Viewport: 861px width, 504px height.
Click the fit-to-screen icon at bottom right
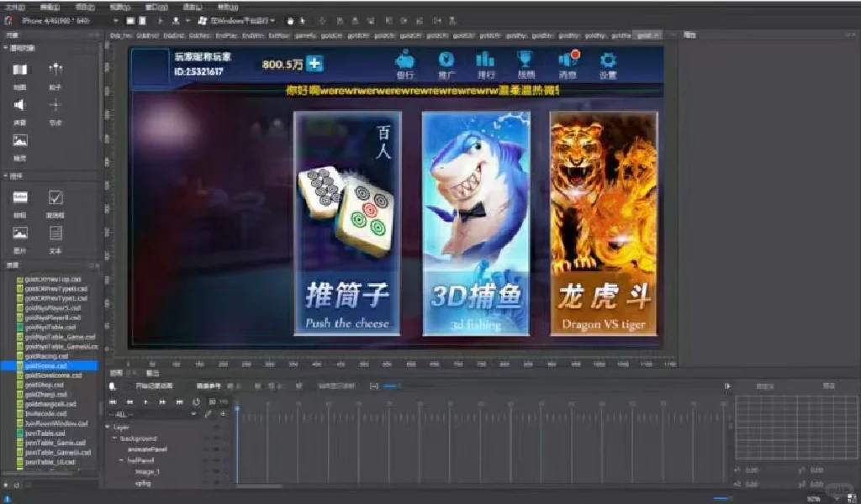851,498
